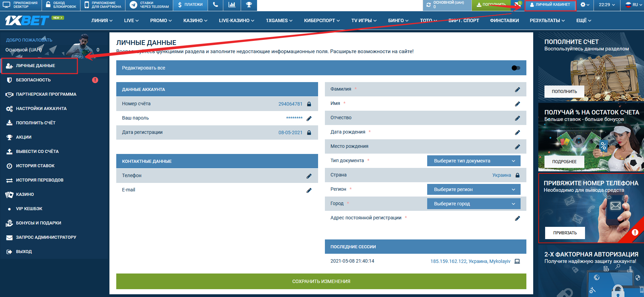This screenshot has width=644, height=297.
Task: Expand the PROMO menu
Action: 161,20
